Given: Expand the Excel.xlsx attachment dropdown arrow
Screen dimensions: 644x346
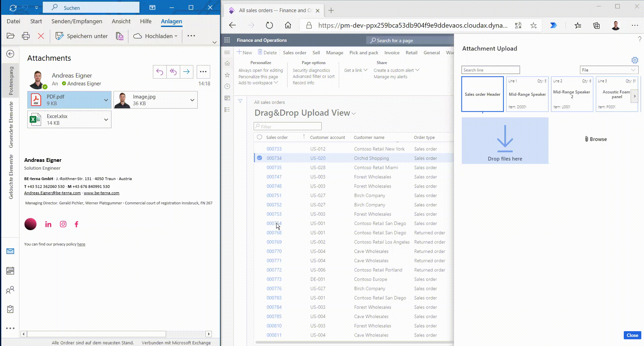Looking at the screenshot, I should pyautogui.click(x=106, y=119).
